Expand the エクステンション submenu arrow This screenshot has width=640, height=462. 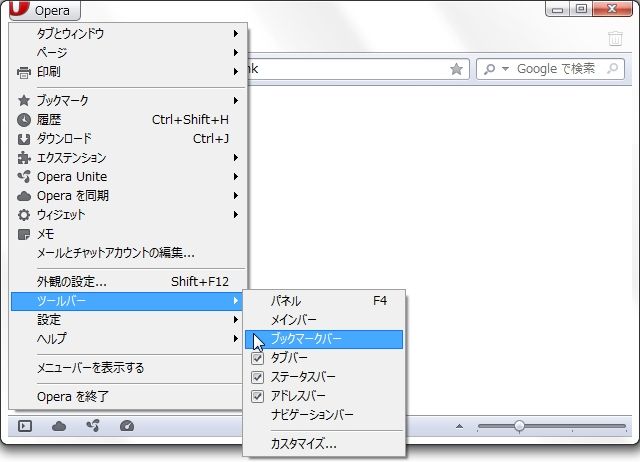pos(236,158)
